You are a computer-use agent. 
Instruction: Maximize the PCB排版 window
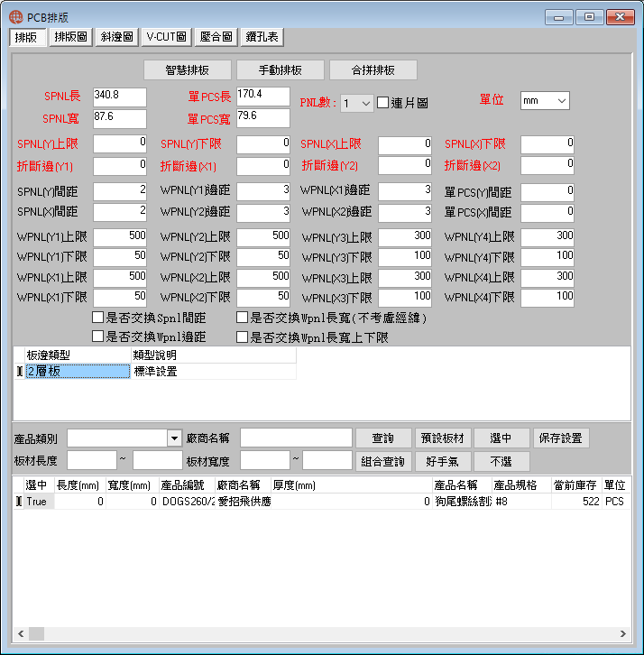click(x=589, y=17)
